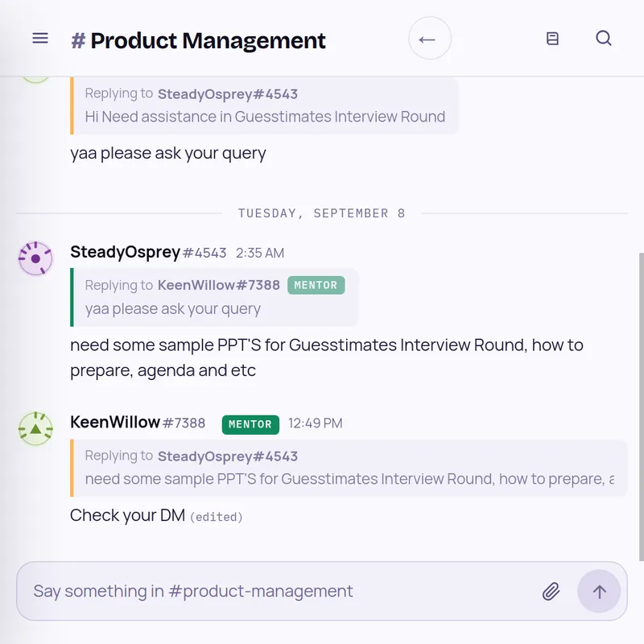This screenshot has width=644, height=644.
Task: Open the notes/document icon in header
Action: [552, 39]
